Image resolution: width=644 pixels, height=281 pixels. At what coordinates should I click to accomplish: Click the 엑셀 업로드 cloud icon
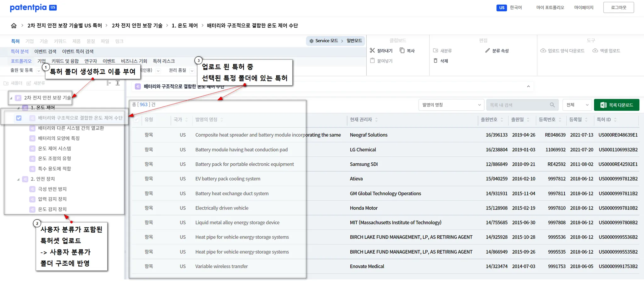pos(595,50)
